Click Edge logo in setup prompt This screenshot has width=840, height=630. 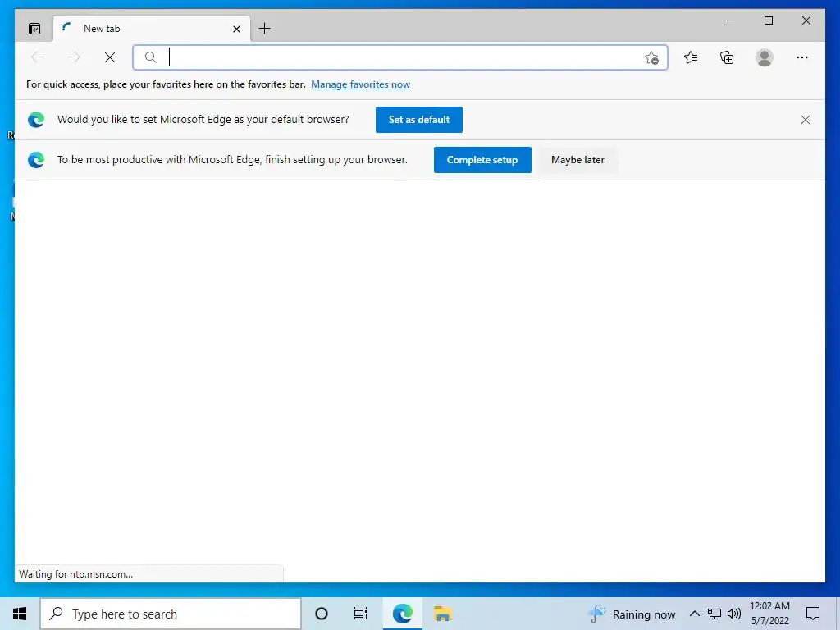(36, 160)
